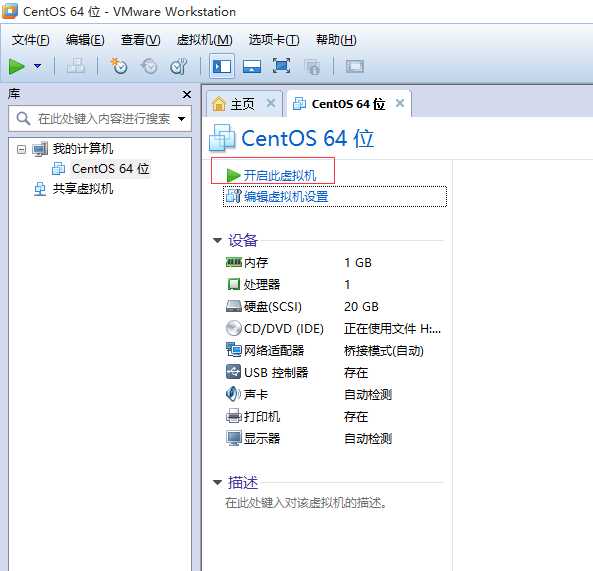Image resolution: width=593 pixels, height=571 pixels.
Task: Toggle the library sidebar view icon
Action: tap(222, 67)
